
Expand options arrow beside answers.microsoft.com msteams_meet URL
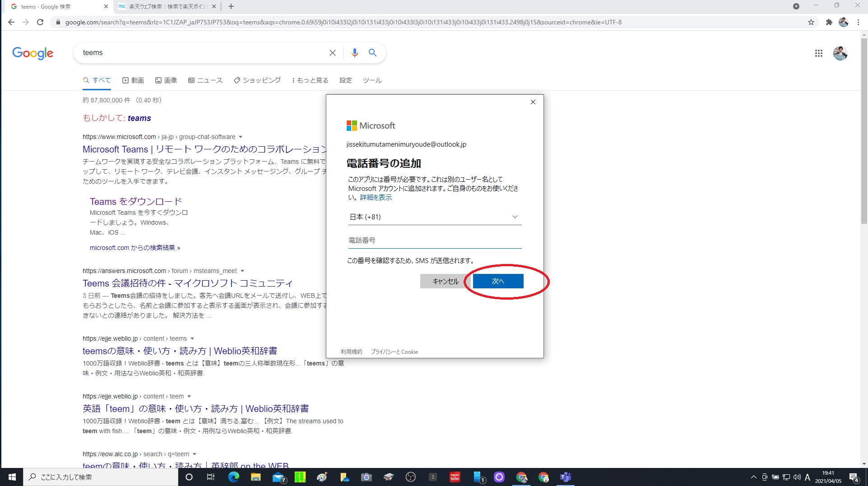coord(242,271)
